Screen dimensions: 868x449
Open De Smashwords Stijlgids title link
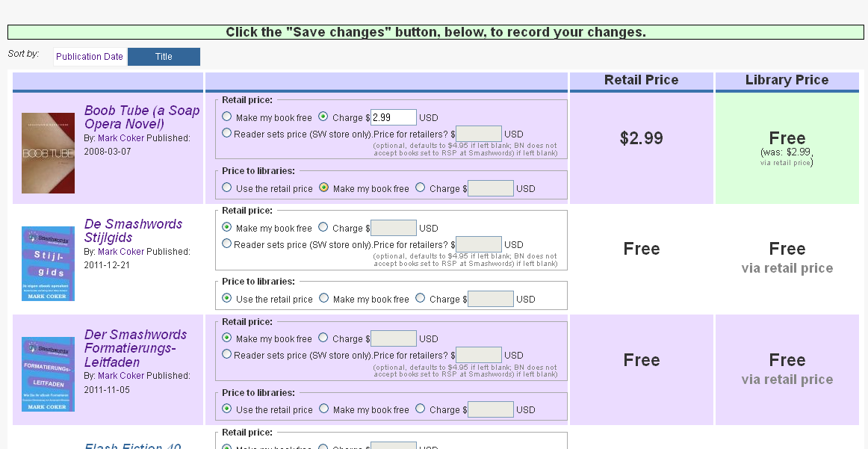[133, 230]
